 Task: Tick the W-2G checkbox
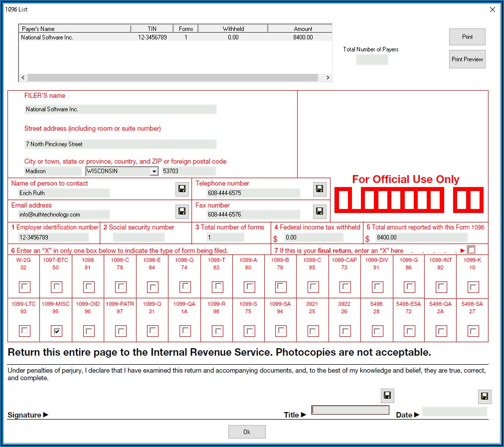point(24,287)
